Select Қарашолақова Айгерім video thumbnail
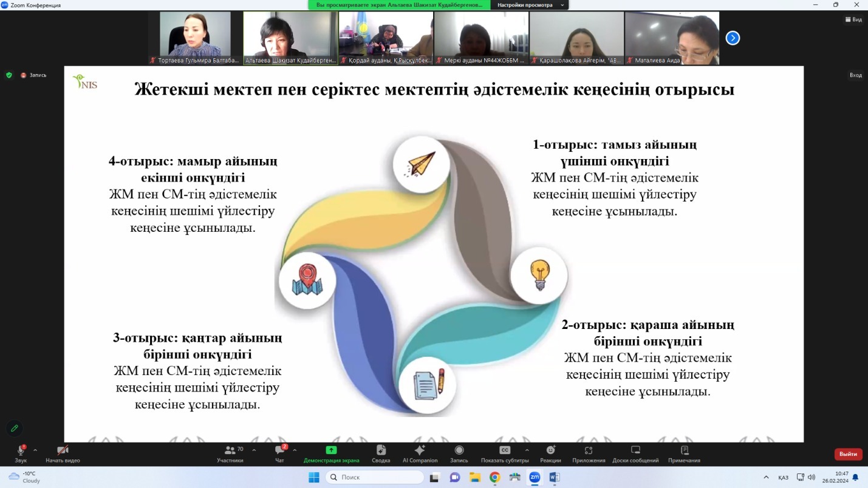 point(576,38)
